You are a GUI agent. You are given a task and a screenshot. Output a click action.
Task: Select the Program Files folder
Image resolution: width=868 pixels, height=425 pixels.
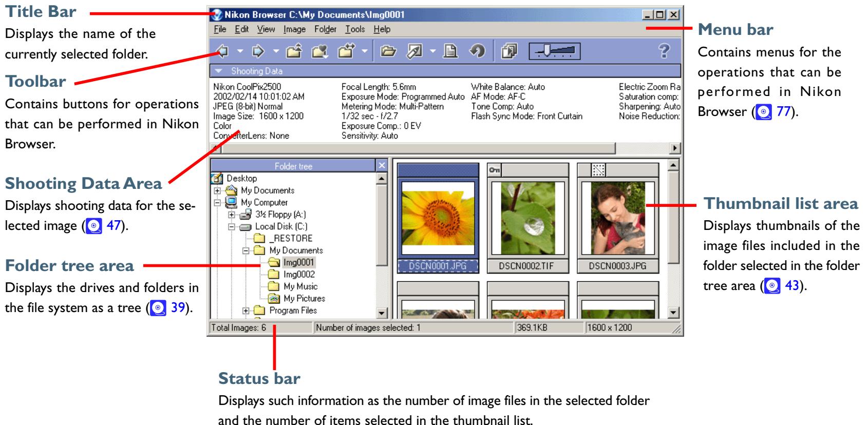[293, 311]
